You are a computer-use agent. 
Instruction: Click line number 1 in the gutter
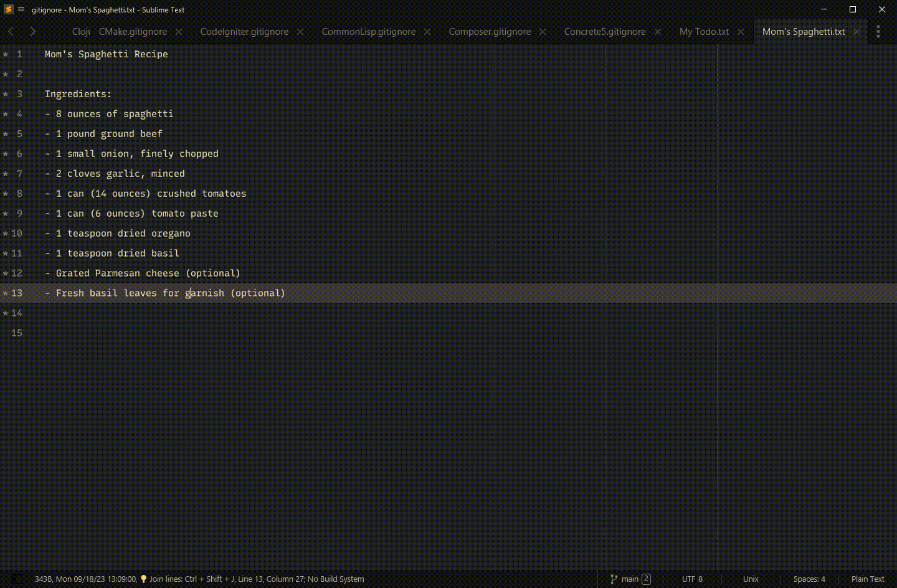(x=19, y=54)
